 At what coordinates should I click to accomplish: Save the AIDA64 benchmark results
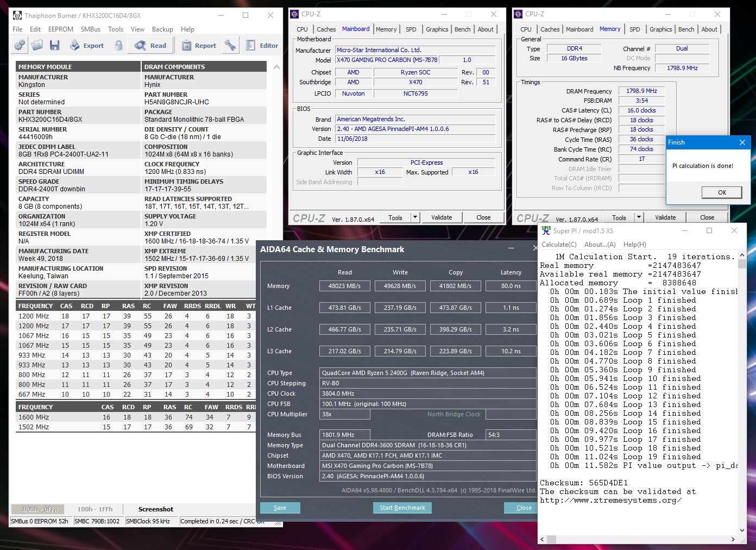pyautogui.click(x=280, y=508)
